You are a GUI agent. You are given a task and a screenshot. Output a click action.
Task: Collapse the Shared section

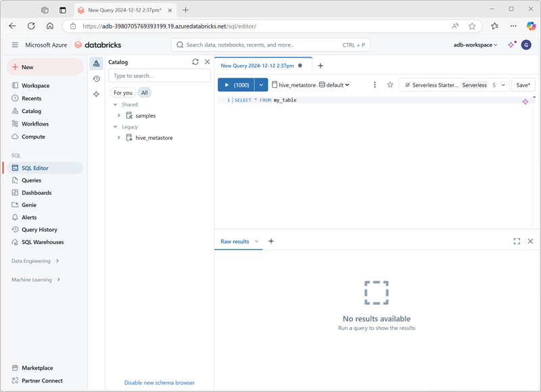coord(115,105)
